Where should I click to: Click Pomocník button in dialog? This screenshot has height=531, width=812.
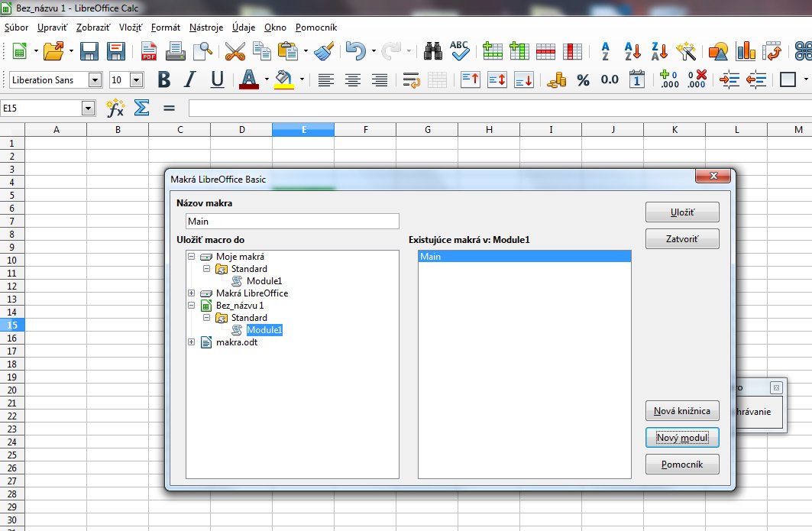(x=682, y=465)
